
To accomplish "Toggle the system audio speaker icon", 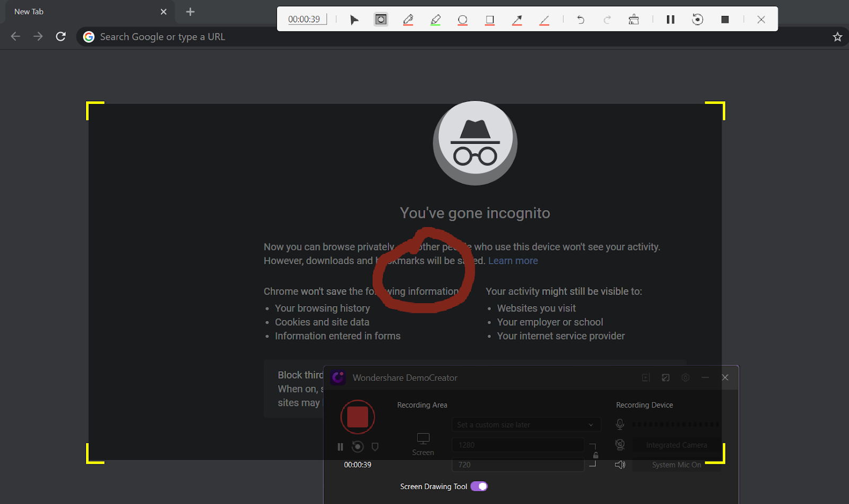I will pyautogui.click(x=620, y=465).
